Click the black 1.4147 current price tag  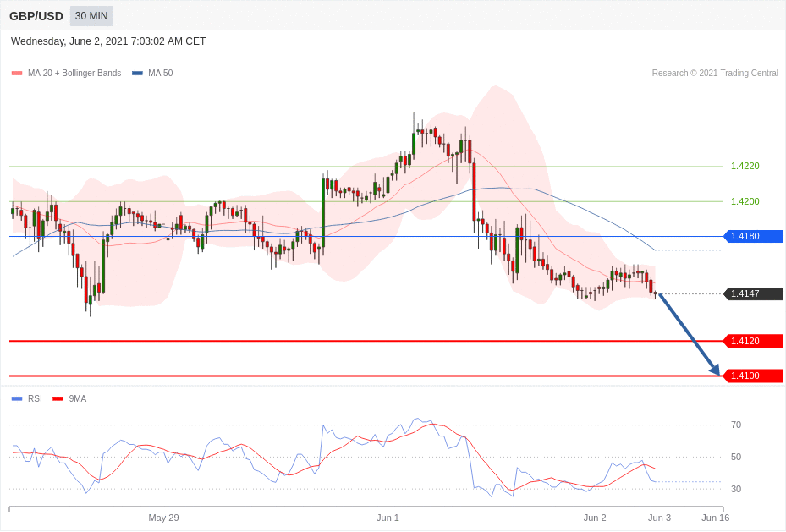tap(753, 293)
